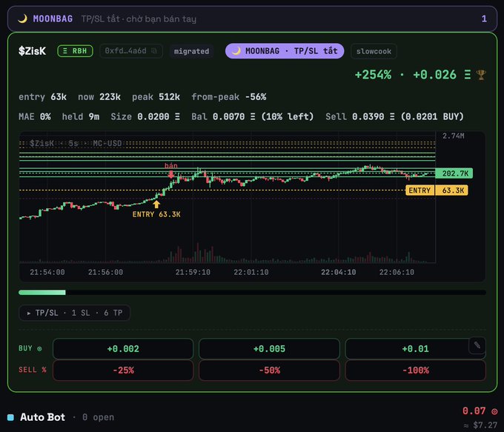Screen dimensions: 504x432
Task: Click the slowcook tag
Action: 374,51
